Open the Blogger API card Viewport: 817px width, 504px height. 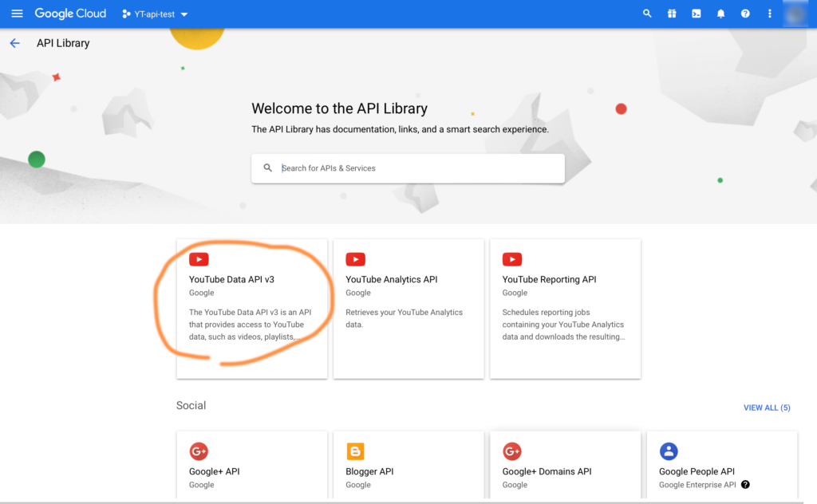pos(408,467)
